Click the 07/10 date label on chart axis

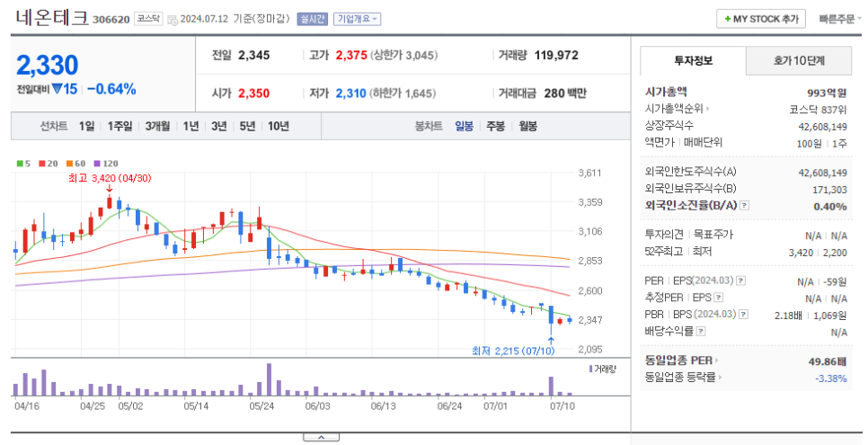pyautogui.click(x=562, y=406)
